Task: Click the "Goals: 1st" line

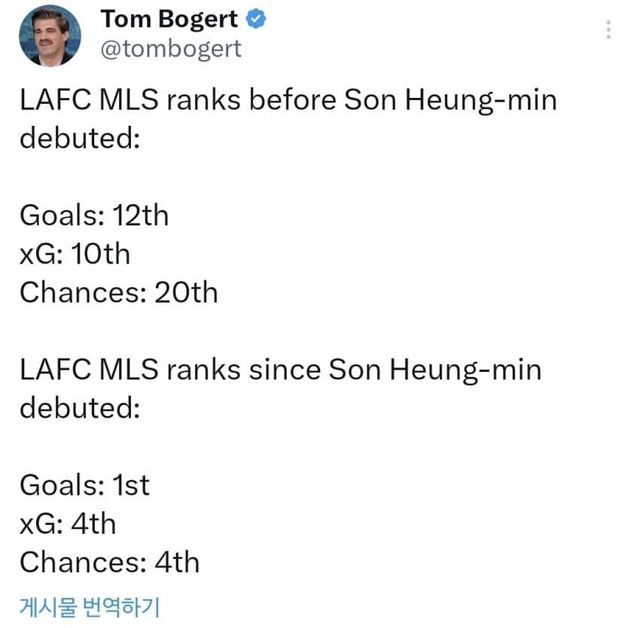Action: (x=85, y=485)
